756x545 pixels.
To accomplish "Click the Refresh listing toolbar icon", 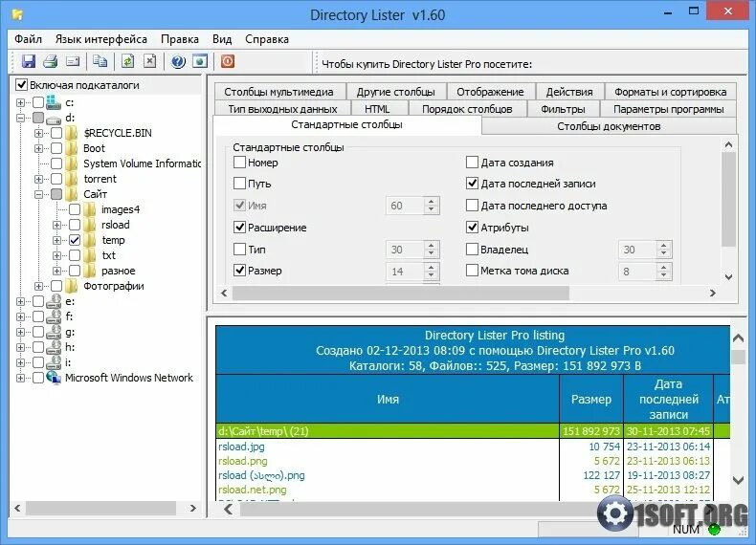I will pyautogui.click(x=128, y=61).
